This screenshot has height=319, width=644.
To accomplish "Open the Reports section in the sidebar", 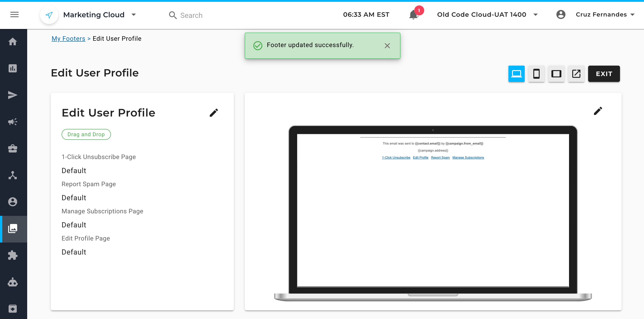I will [x=13, y=68].
